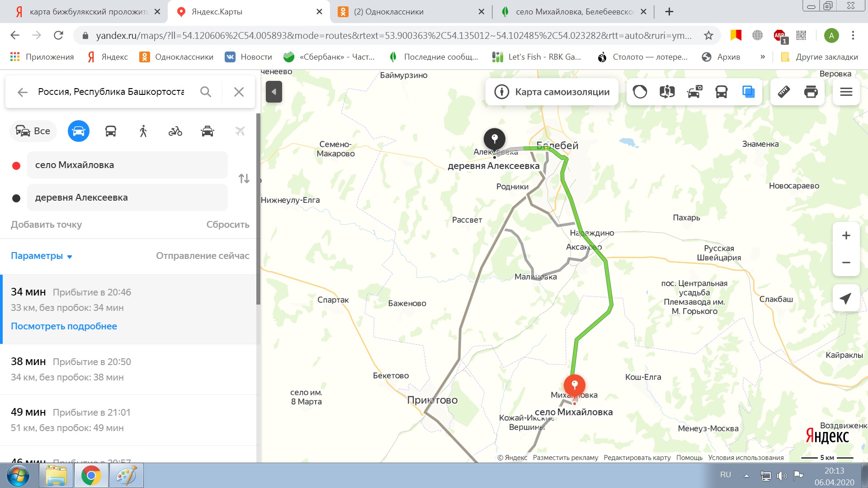Click the volume icon in tray
868x488 pixels.
[x=782, y=475]
